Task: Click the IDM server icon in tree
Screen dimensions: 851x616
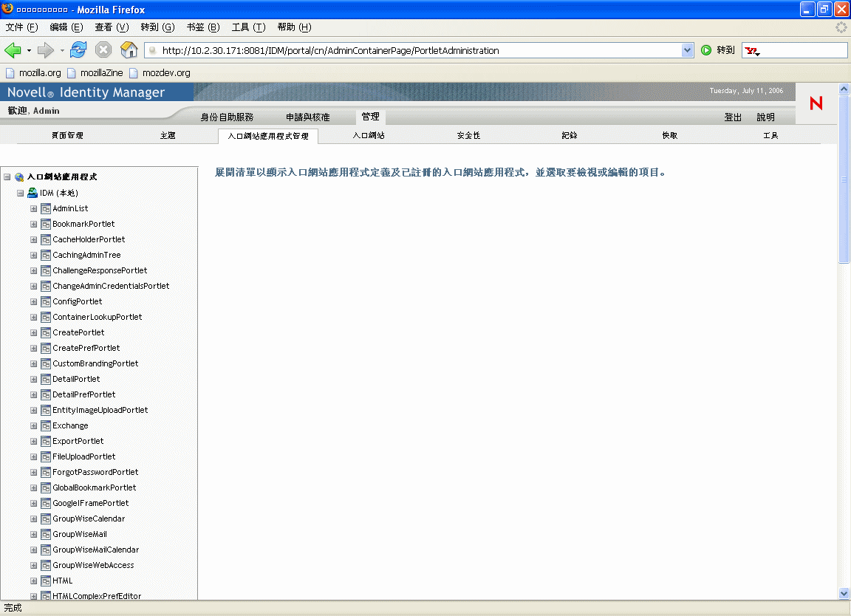Action: (33, 193)
